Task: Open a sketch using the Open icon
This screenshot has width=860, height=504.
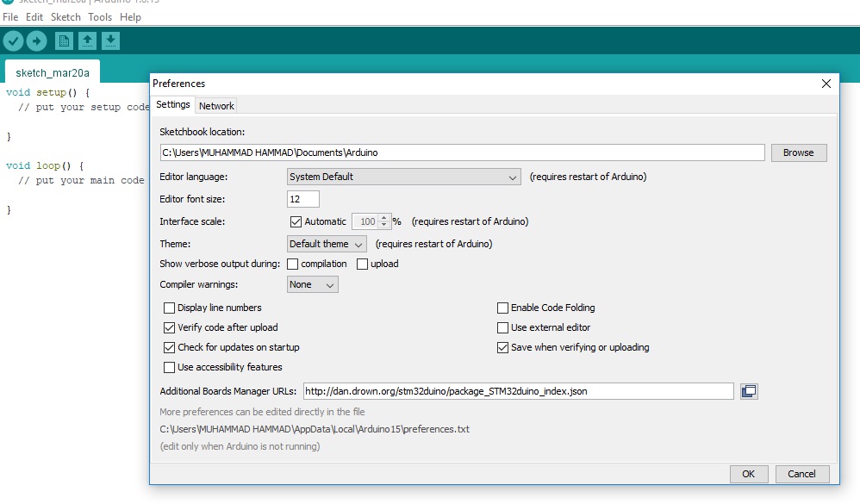Action: point(87,40)
